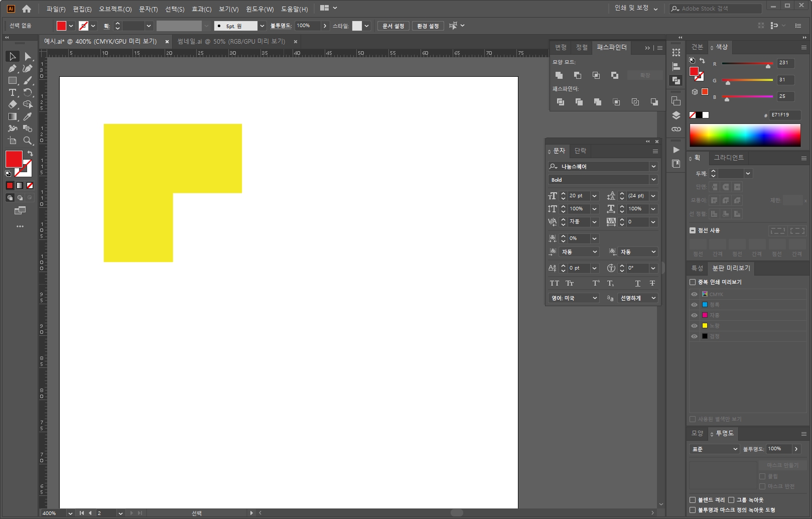The height and width of the screenshot is (519, 812).
Task: Click the red fill color swatch in toolbox
Action: point(14,159)
